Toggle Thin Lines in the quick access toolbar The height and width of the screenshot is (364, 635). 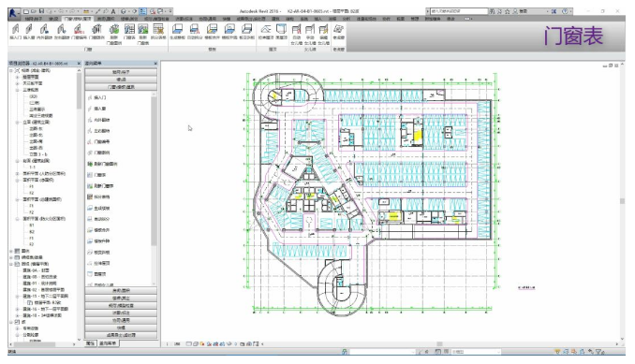tap(142, 11)
